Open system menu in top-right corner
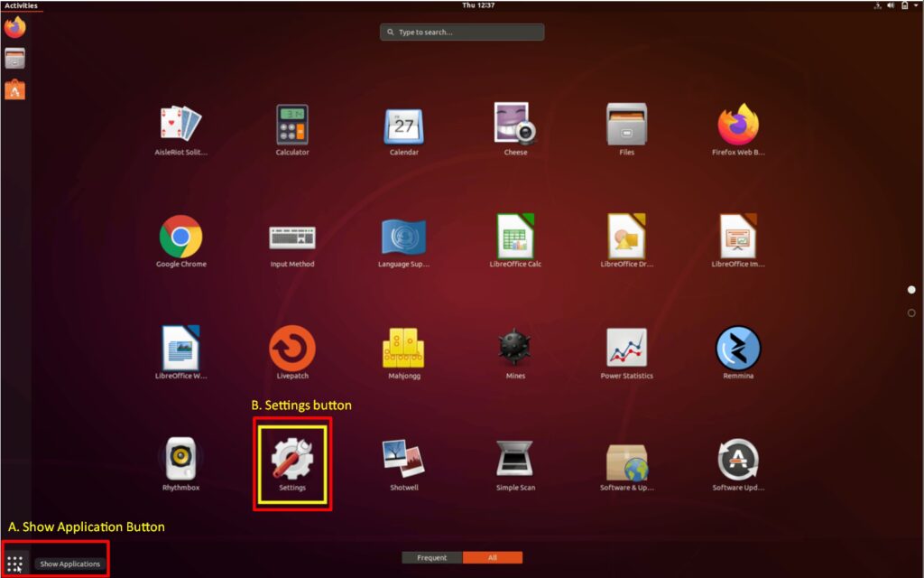The width and height of the screenshot is (924, 578). [905, 5]
